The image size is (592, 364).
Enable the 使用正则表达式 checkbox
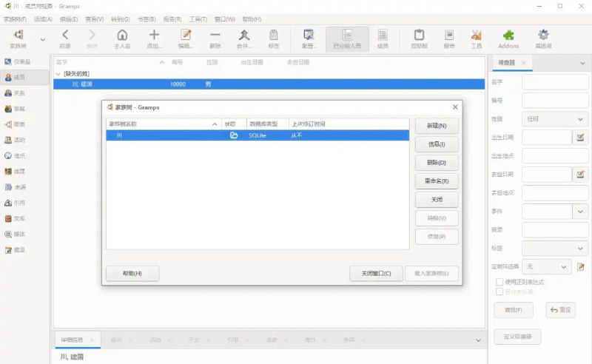pyautogui.click(x=499, y=282)
